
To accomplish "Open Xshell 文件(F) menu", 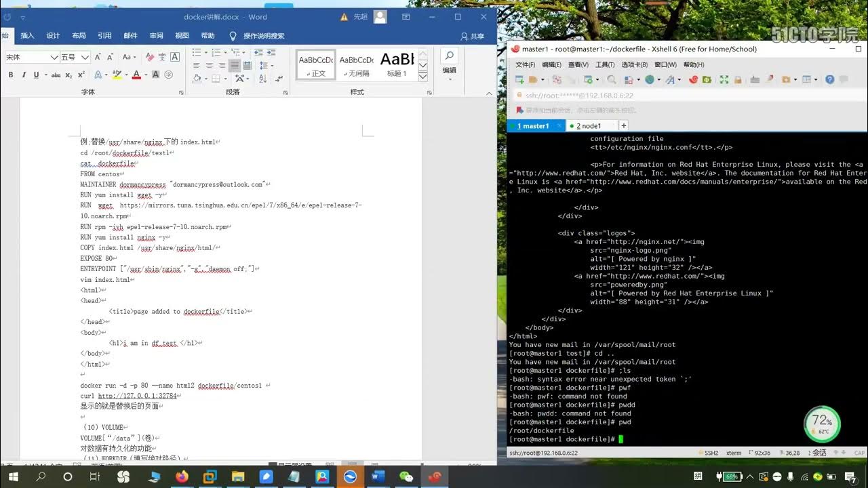I will tap(525, 64).
